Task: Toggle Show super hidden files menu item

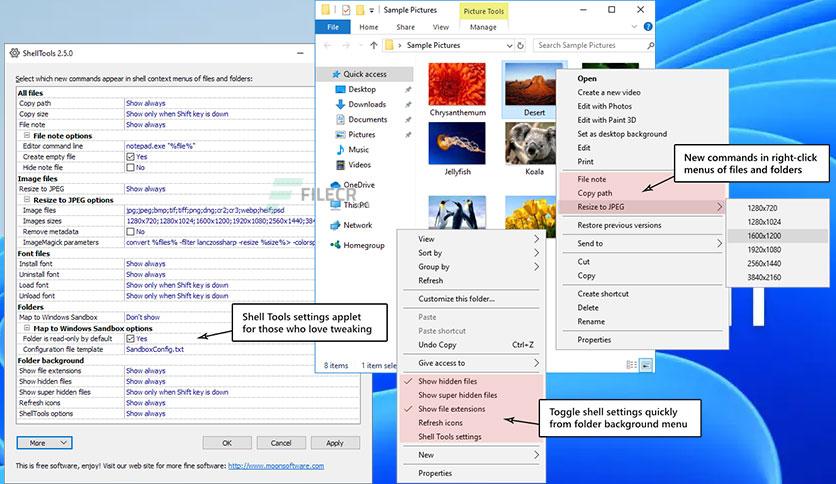Action: [471, 395]
